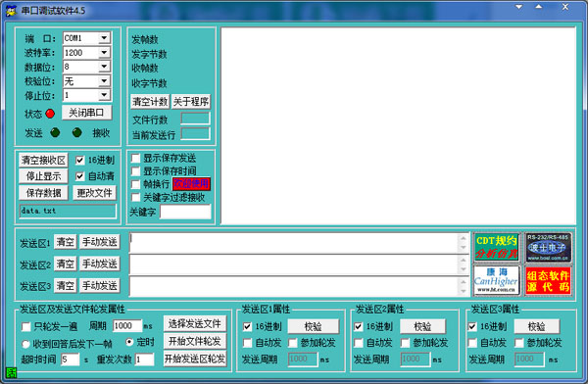The width and height of the screenshot is (588, 384).
Task: Click the large receive display area
Action: point(398,125)
